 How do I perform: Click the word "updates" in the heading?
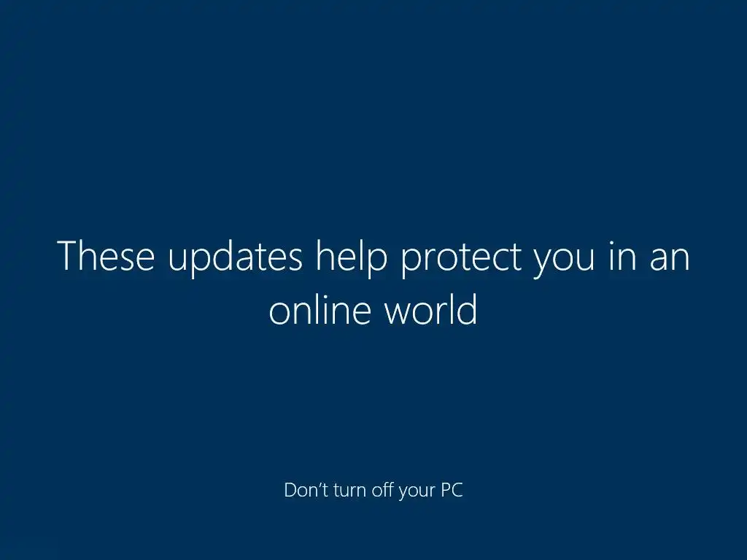236,259
